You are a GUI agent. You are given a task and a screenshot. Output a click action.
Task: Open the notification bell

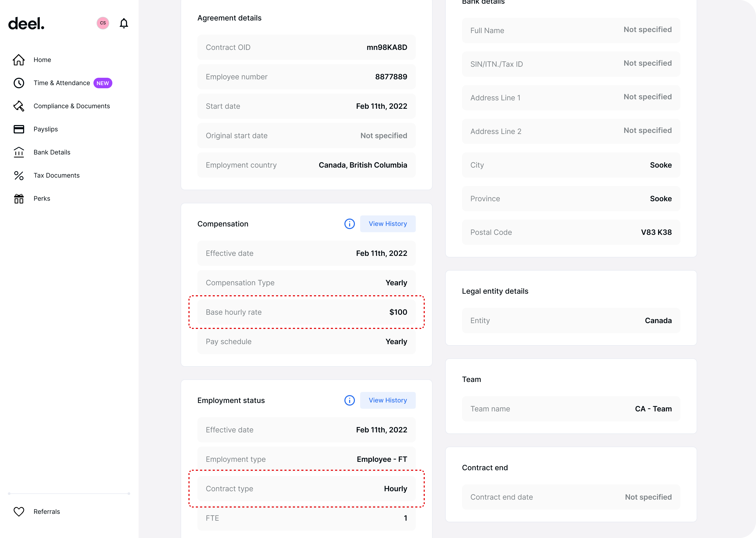pos(124,23)
